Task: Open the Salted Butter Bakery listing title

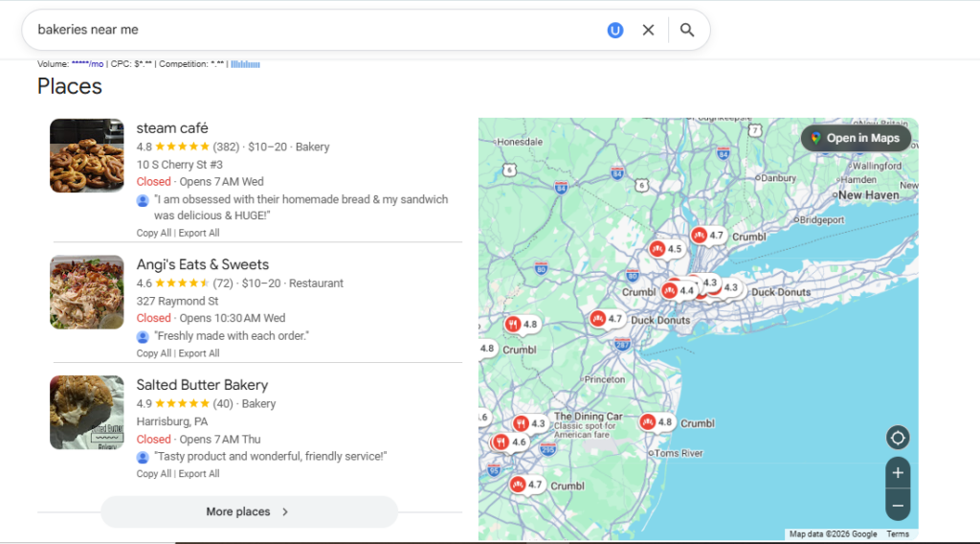Action: click(202, 385)
